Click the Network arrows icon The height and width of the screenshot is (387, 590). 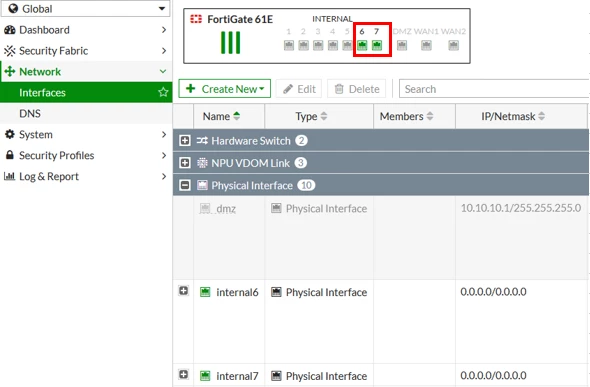click(x=10, y=71)
